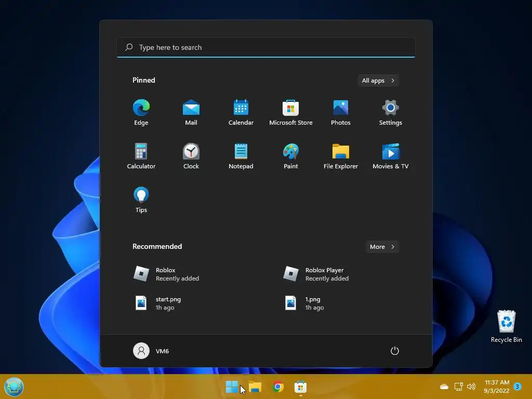
Task: Open Settings from pinned apps
Action: (x=391, y=113)
